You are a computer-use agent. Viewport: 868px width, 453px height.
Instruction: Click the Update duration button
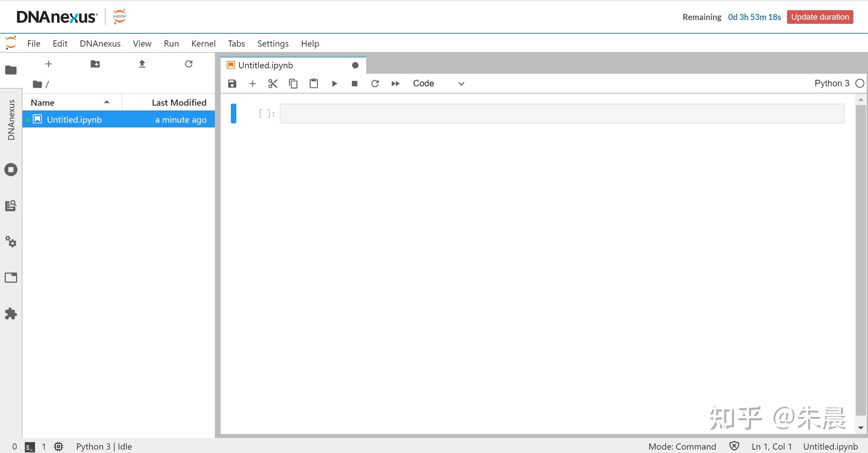[x=820, y=17]
